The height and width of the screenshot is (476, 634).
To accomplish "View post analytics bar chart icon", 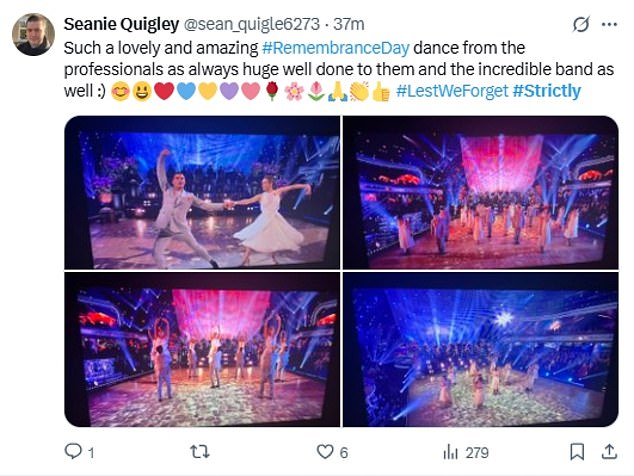I will pyautogui.click(x=450, y=452).
